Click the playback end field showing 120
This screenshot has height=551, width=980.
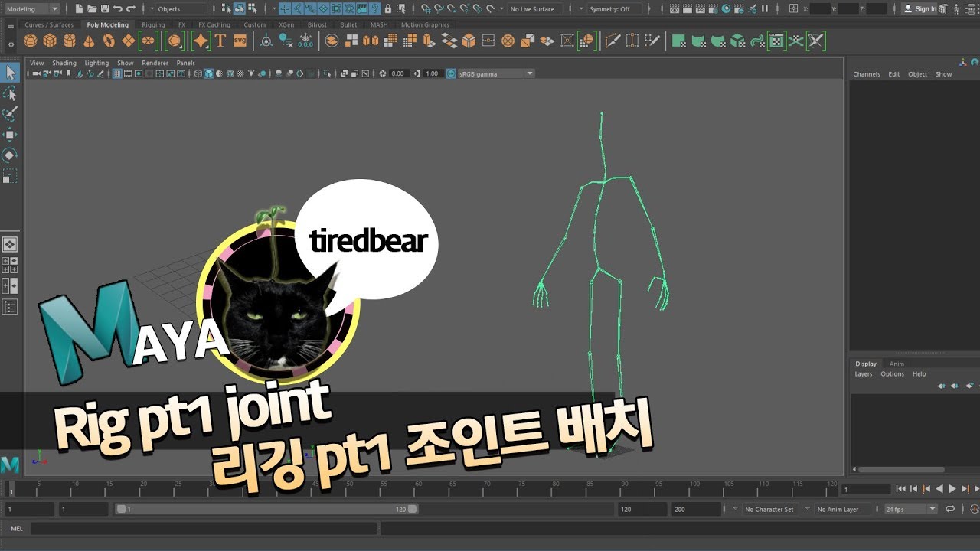tap(643, 509)
